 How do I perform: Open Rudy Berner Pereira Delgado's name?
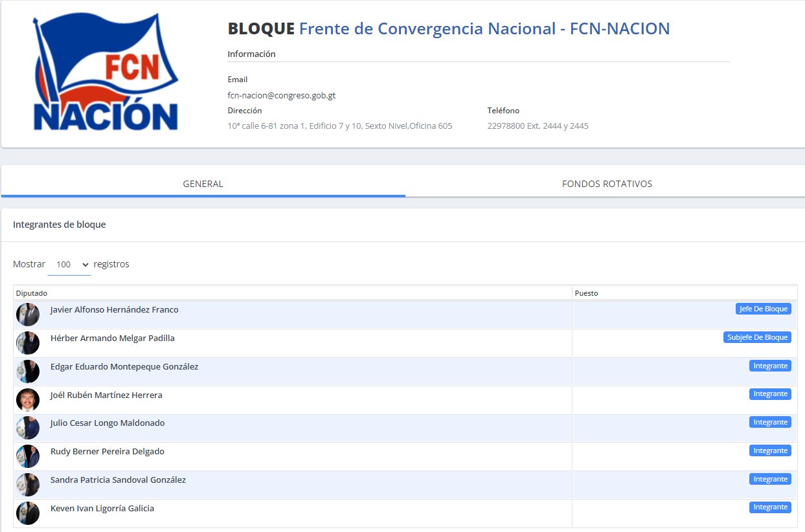point(108,452)
